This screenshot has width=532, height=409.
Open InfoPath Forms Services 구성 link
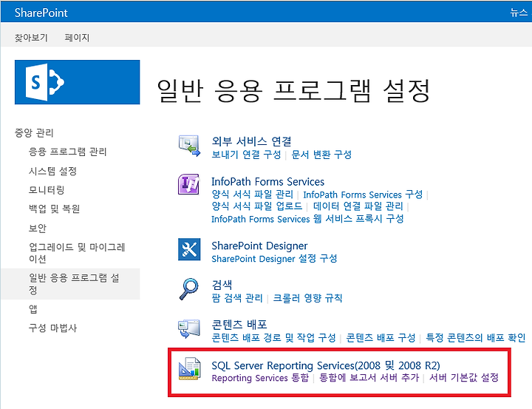[363, 195]
